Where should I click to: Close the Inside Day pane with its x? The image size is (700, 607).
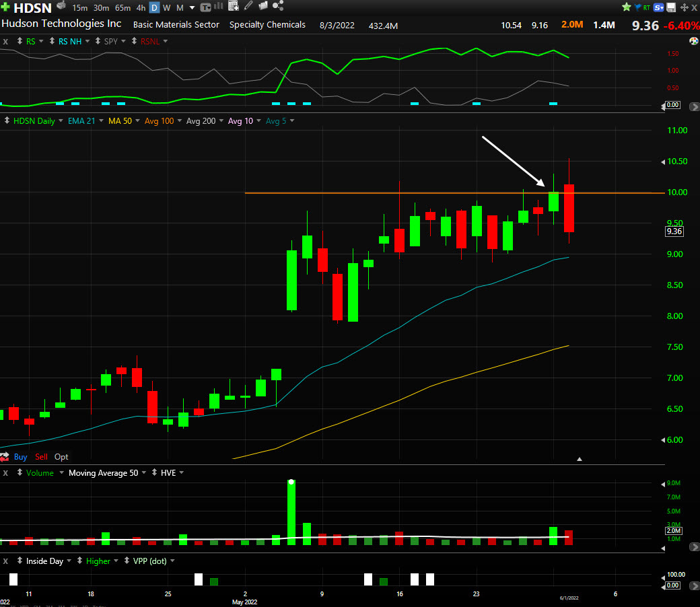click(x=5, y=561)
